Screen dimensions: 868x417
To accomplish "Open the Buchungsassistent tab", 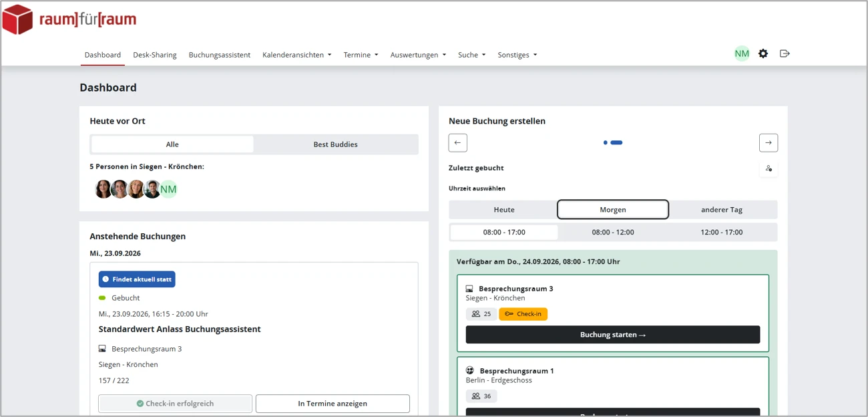I will (220, 55).
